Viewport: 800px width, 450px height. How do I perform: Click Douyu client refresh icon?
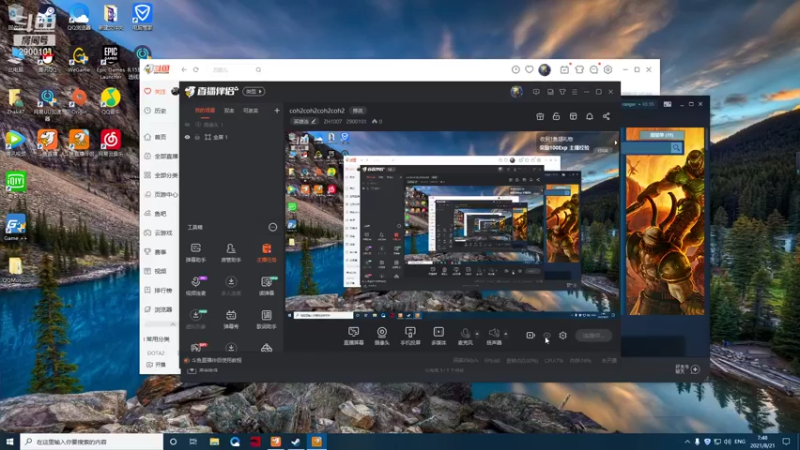[196, 69]
